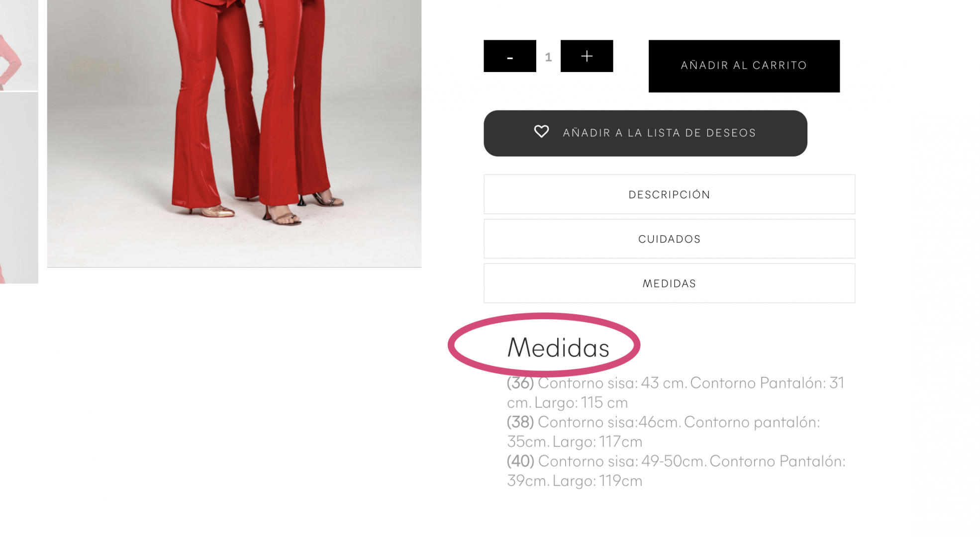Click the circled Medidas heading
The image size is (980, 537).
tap(558, 347)
